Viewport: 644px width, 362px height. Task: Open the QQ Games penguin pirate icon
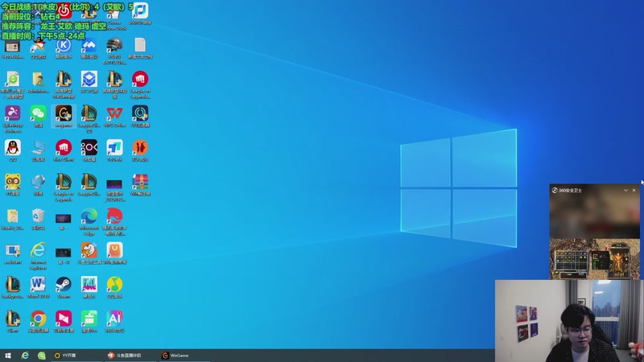click(38, 45)
